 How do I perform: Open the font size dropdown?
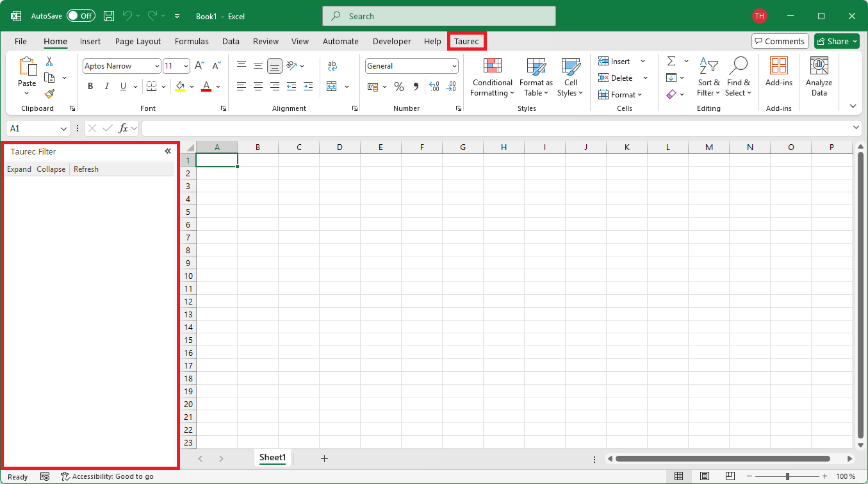coord(186,66)
